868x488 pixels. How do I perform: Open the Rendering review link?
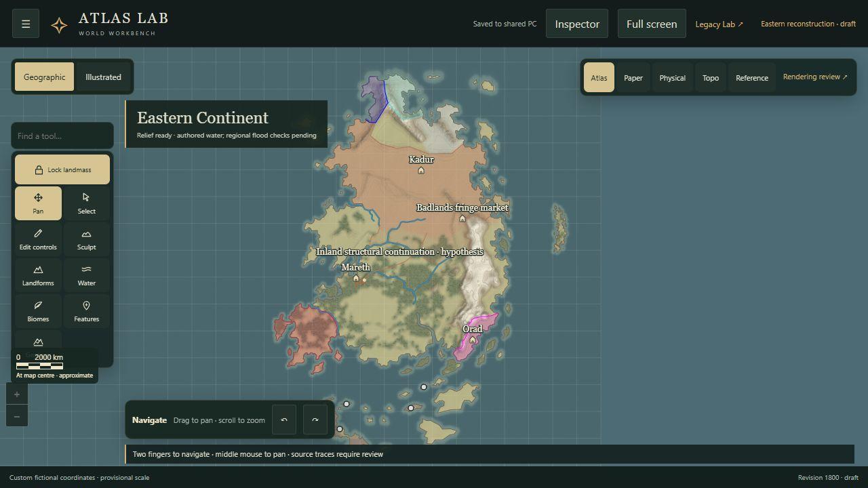pyautogui.click(x=815, y=77)
